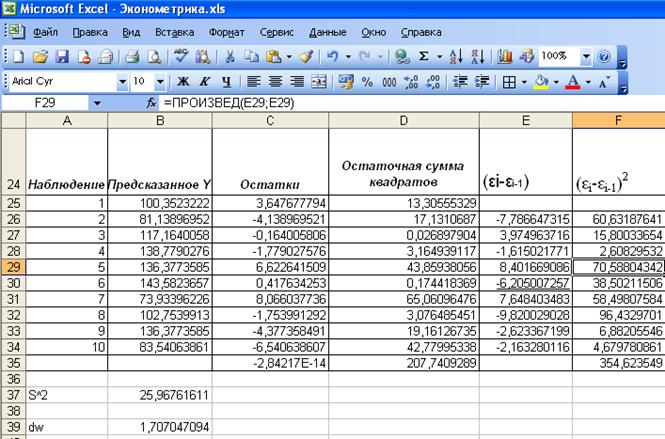Sort ascending A to Я
Viewport: 665px width, 439px height.
pyautogui.click(x=456, y=56)
